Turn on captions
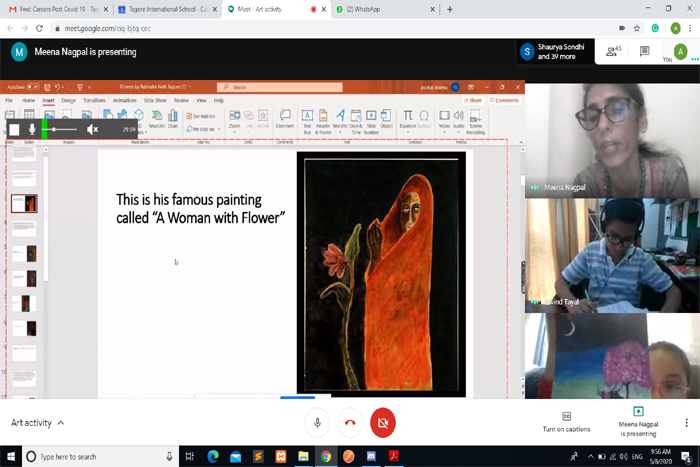The image size is (700, 467). [566, 422]
